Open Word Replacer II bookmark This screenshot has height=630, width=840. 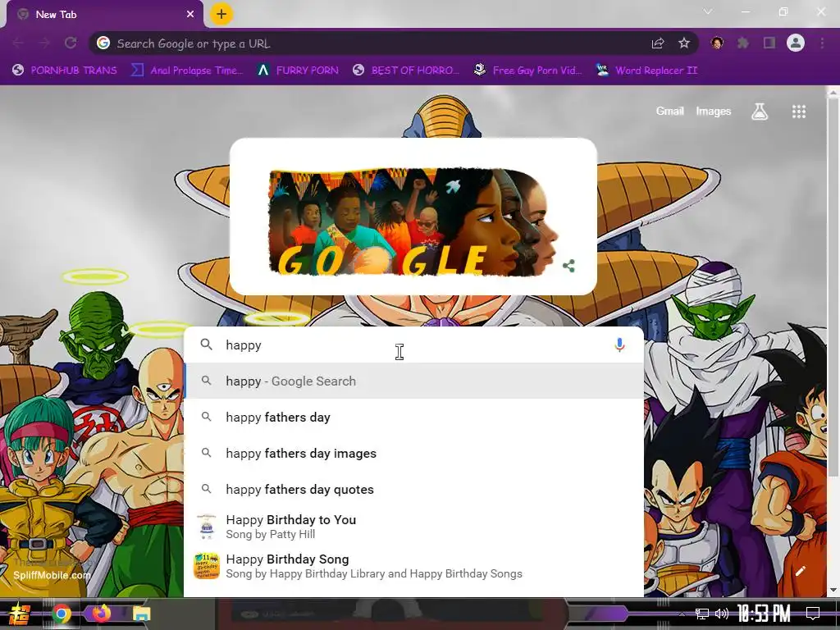pos(647,71)
